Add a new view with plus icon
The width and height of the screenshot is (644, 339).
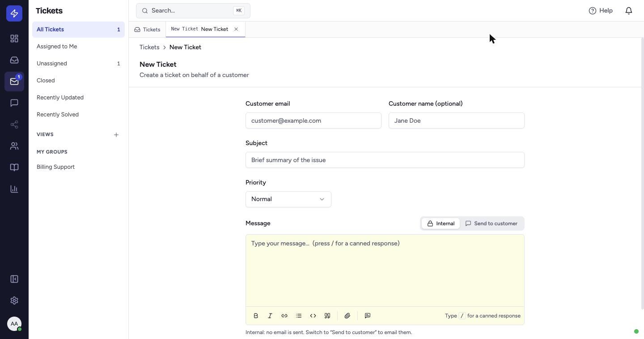pyautogui.click(x=116, y=135)
